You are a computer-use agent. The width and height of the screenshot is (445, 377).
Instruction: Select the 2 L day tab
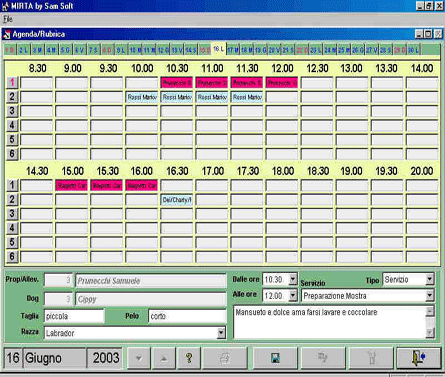(23, 50)
